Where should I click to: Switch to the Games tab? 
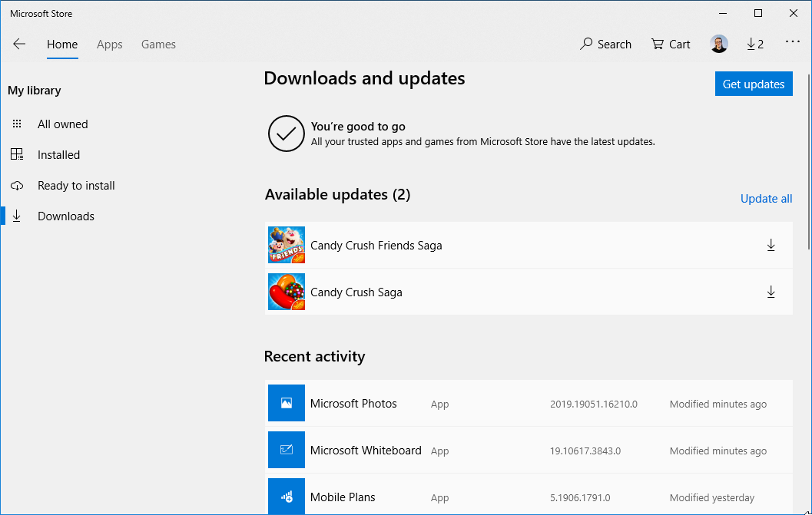(158, 45)
